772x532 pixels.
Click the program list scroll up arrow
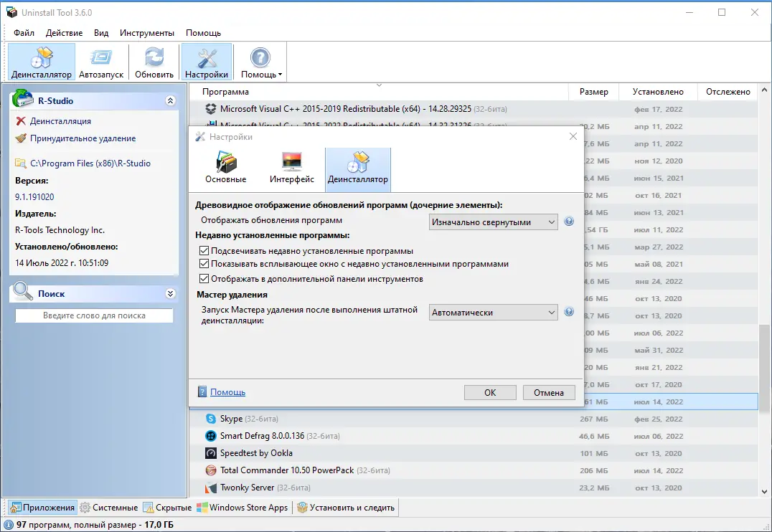pos(764,90)
